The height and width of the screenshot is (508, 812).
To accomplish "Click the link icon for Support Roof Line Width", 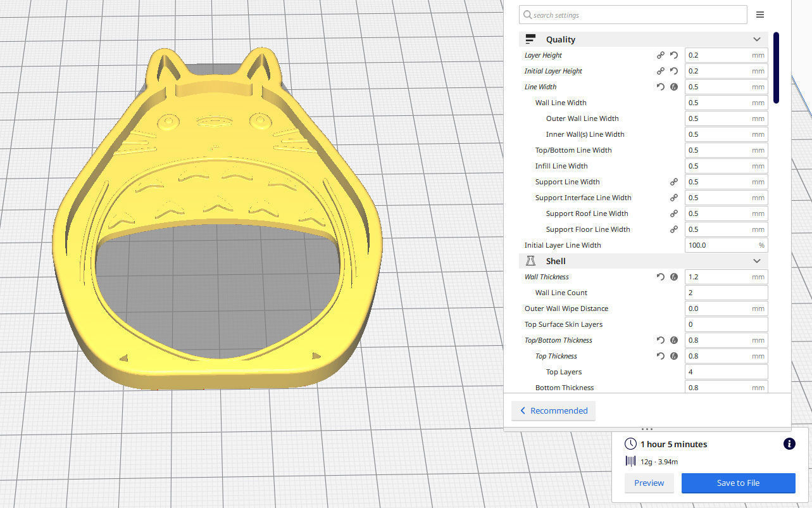I will pos(674,213).
